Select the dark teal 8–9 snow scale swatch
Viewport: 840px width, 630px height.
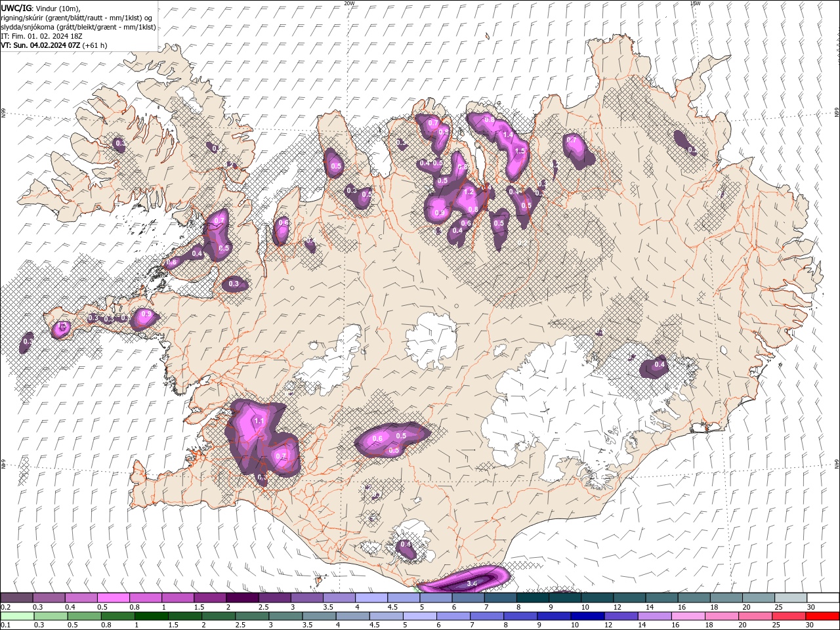pyautogui.click(x=534, y=598)
